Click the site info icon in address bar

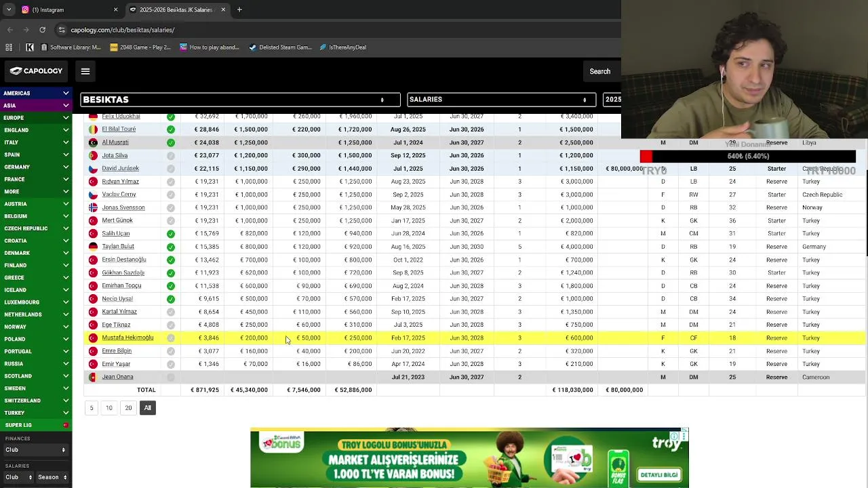click(x=62, y=30)
